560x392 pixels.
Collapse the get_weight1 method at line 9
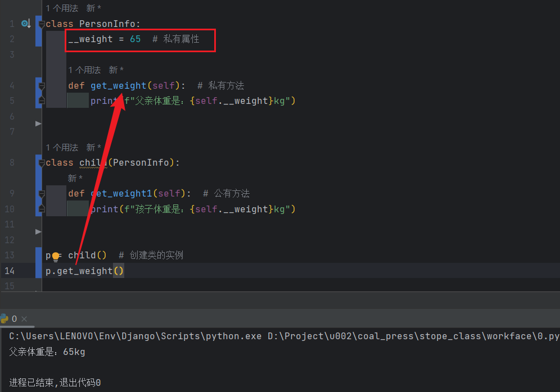42,194
